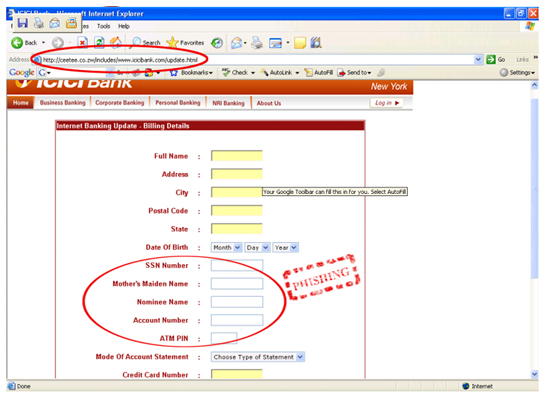
Task: Click the Back arrow button
Action: (16, 43)
